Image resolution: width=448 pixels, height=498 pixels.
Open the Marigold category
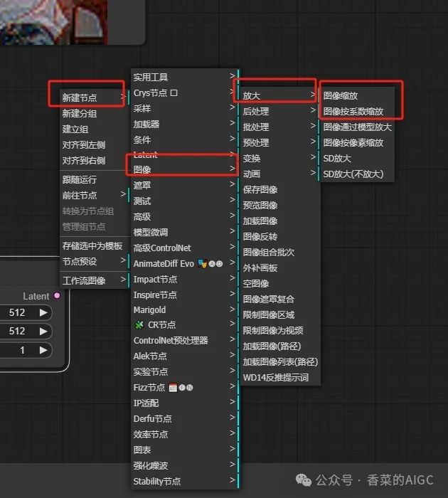pos(184,309)
